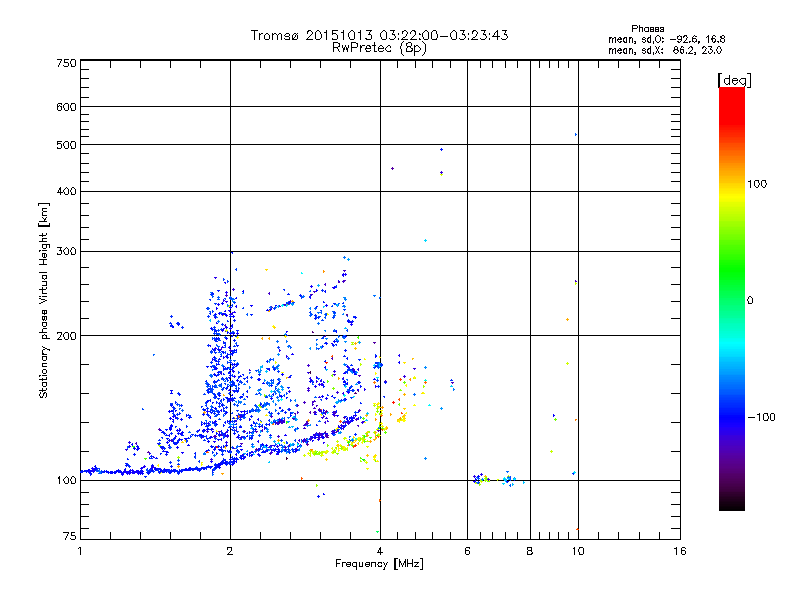Click the '[deg]' colorbar unit label
This screenshot has height=600, width=800.
point(734,81)
